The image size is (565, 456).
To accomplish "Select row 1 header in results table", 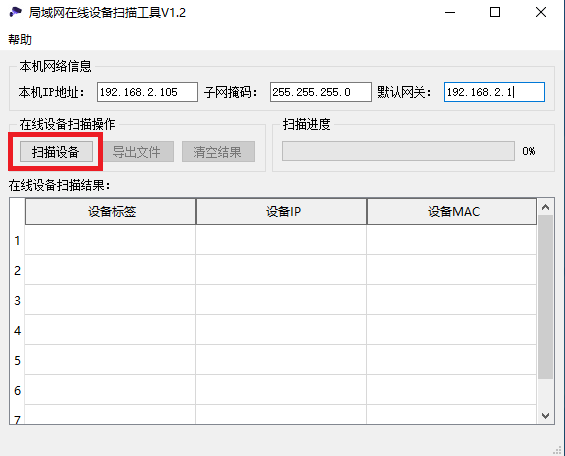I will [17, 240].
